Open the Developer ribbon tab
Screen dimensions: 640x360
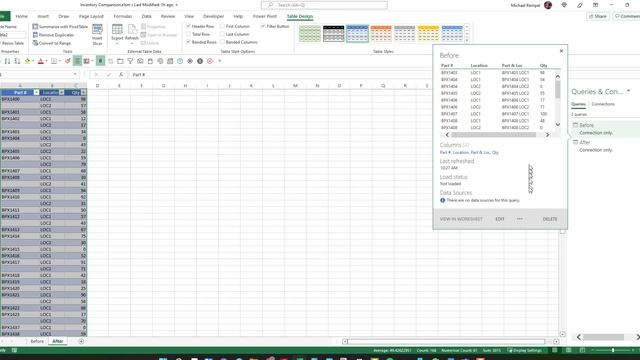tap(213, 16)
